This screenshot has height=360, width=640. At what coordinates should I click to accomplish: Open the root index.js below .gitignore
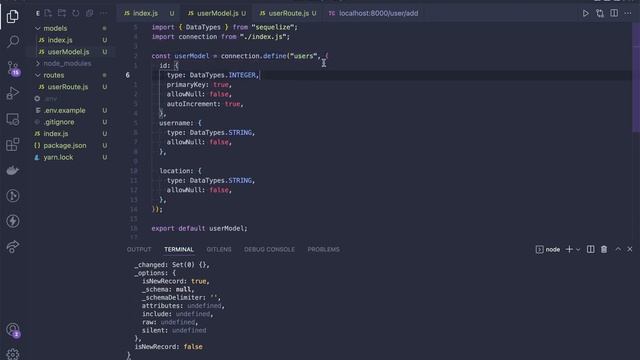56,133
